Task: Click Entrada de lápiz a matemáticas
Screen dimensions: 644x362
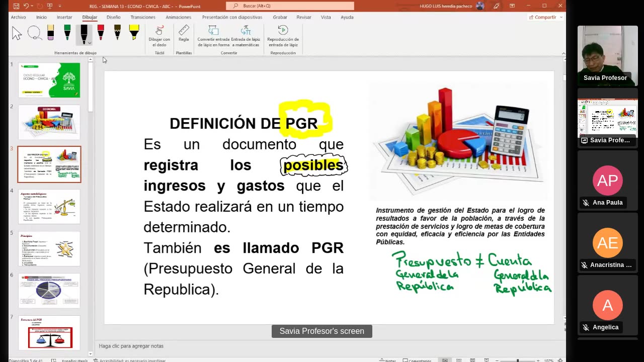Action: [246, 36]
